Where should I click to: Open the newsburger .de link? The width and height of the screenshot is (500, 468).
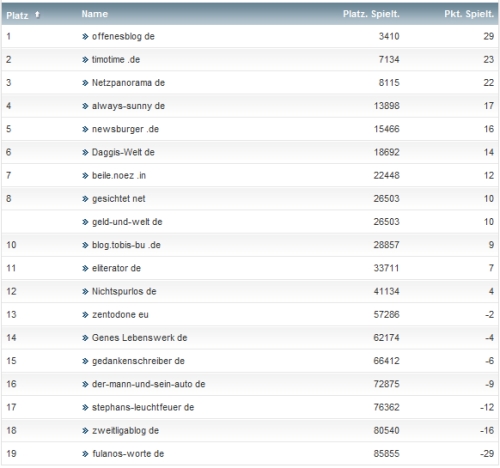tap(125, 129)
